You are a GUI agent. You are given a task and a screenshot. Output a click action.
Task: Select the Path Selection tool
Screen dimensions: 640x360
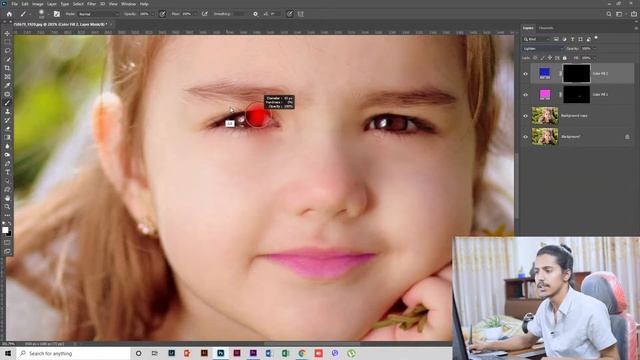[x=7, y=181]
